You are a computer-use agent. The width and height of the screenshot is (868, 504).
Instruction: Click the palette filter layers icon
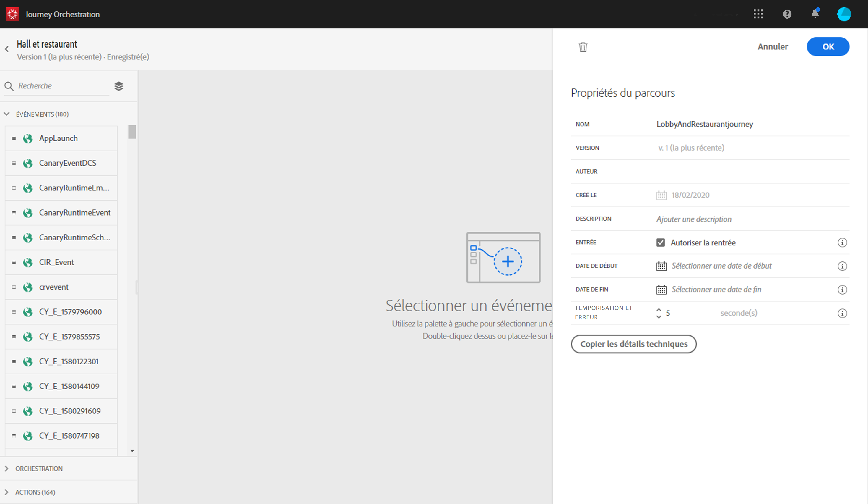coord(119,86)
